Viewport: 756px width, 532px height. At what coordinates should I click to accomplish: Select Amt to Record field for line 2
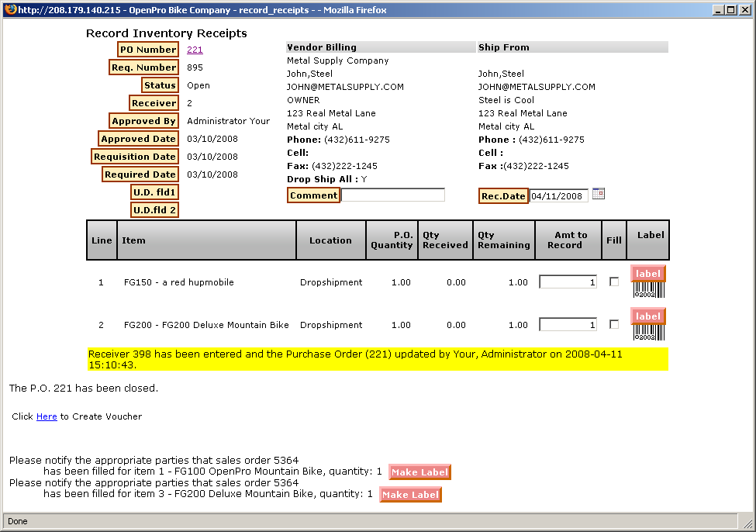point(568,325)
